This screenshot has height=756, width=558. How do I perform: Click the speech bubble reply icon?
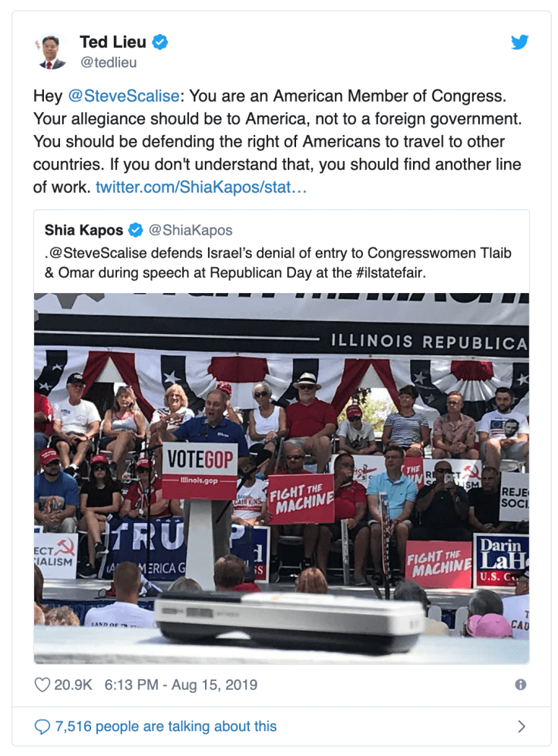(42, 726)
